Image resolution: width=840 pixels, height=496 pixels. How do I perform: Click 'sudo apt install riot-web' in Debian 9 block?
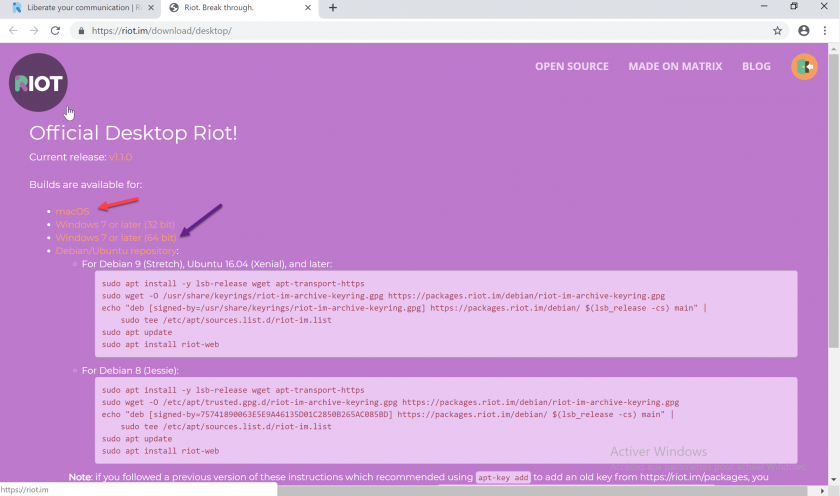point(160,344)
